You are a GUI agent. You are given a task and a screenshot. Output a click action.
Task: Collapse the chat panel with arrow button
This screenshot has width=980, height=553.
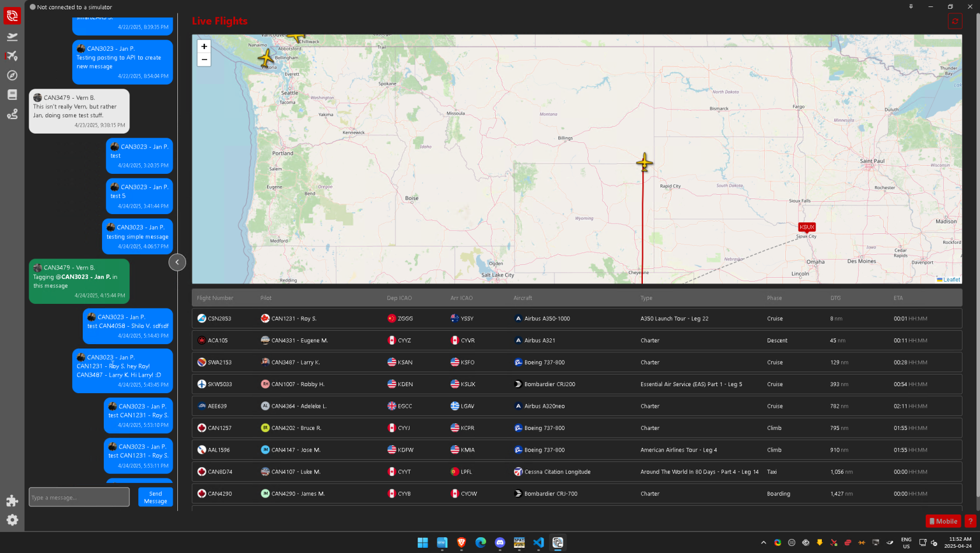(x=177, y=262)
